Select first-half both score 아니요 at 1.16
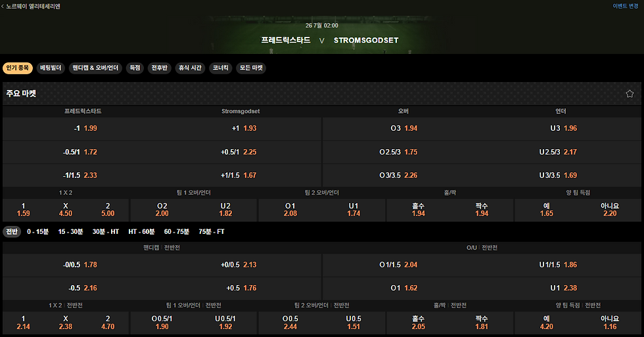The image size is (644, 337). [610, 323]
